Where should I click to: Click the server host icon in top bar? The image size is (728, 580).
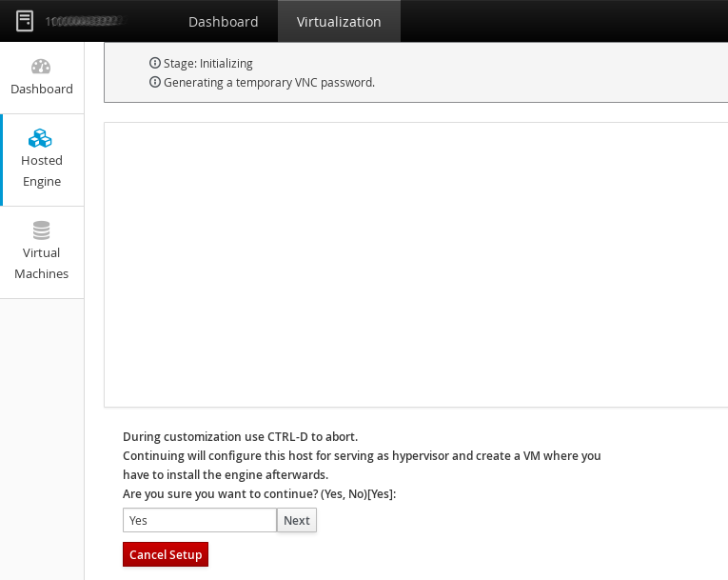25,21
